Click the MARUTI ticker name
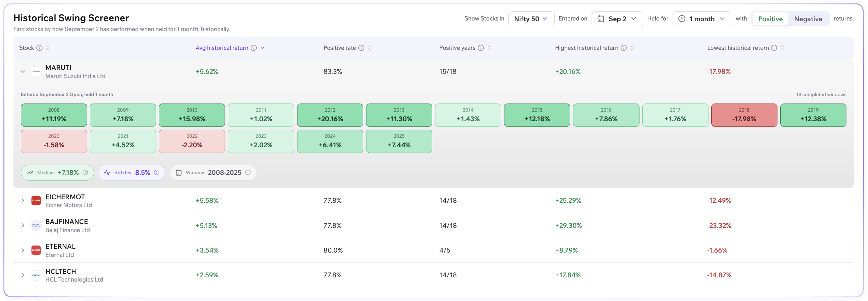 pos(58,67)
